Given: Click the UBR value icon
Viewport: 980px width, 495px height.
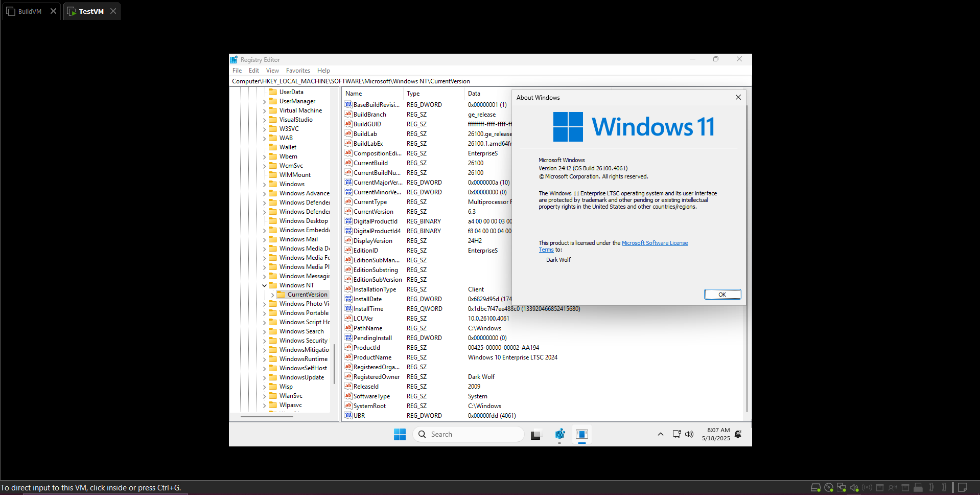Looking at the screenshot, I should click(x=348, y=415).
